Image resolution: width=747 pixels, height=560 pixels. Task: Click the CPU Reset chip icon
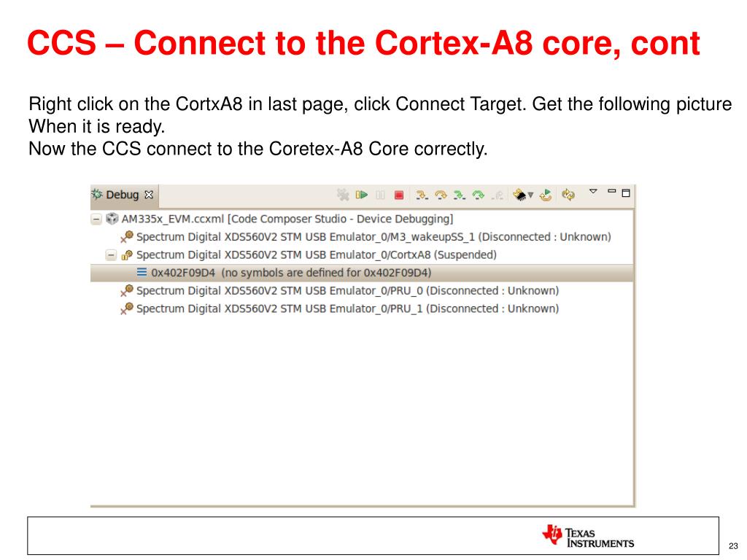pos(519,195)
